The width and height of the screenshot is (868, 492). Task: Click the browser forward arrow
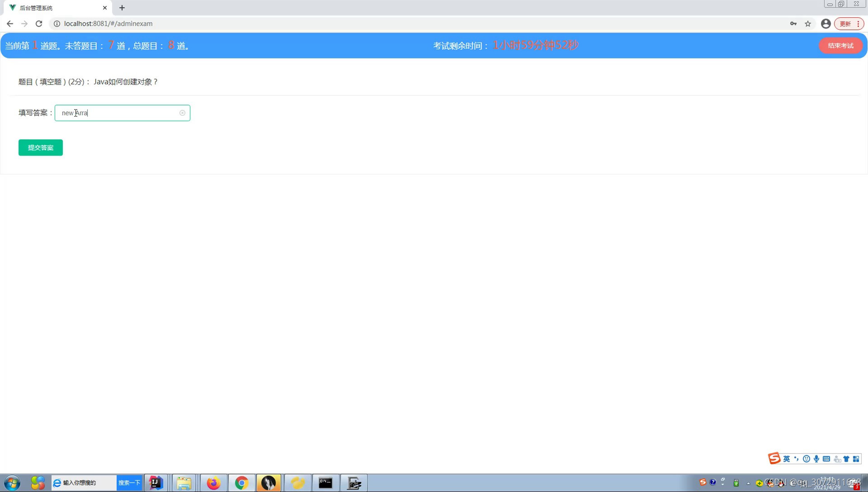click(x=24, y=24)
